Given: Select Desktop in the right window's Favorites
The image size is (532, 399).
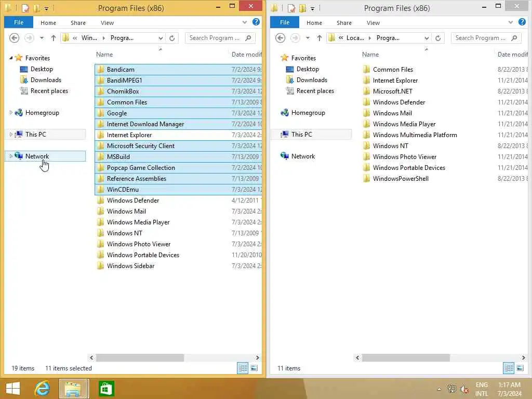Looking at the screenshot, I should click(x=308, y=69).
